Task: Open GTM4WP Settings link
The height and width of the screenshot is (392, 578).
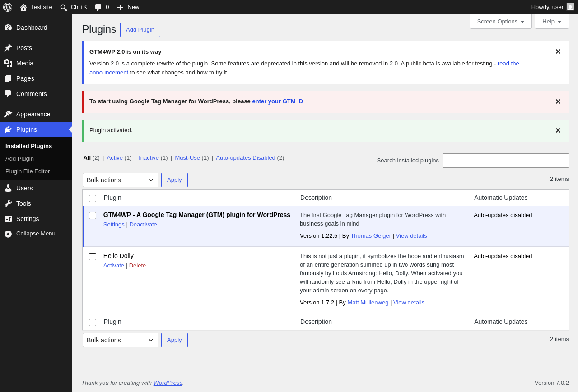Action: pos(114,225)
